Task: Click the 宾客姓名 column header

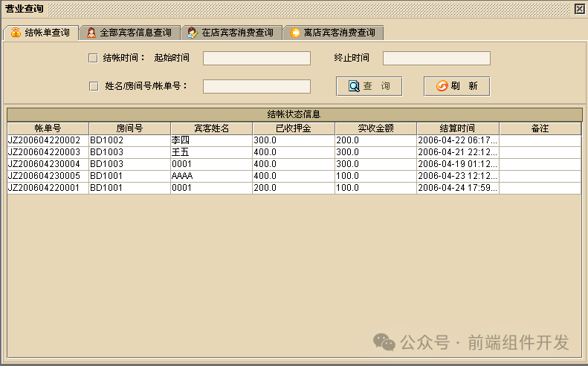Action: 212,128
